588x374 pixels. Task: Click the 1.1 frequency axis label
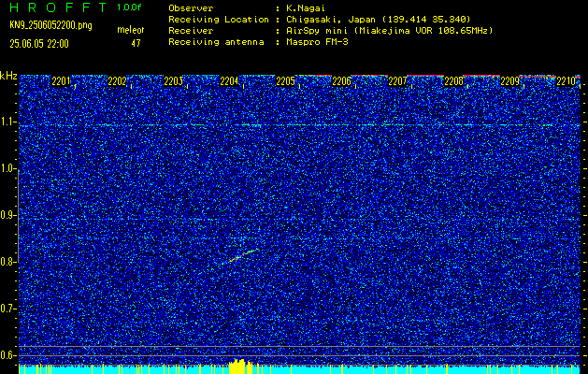point(8,122)
